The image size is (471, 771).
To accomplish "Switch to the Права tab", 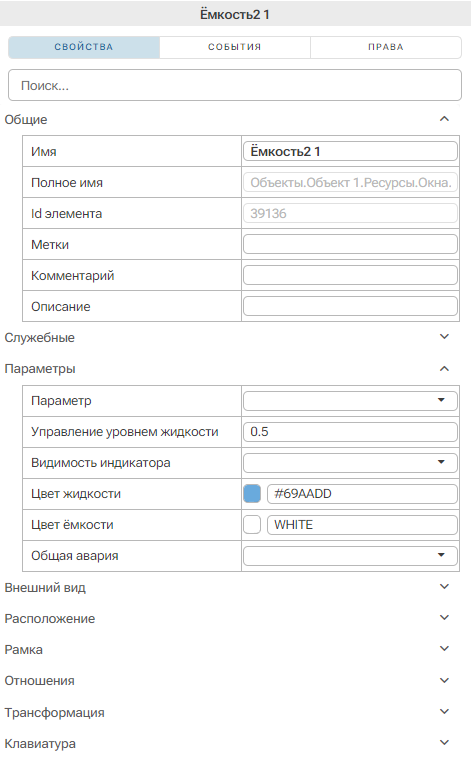I will (386, 47).
